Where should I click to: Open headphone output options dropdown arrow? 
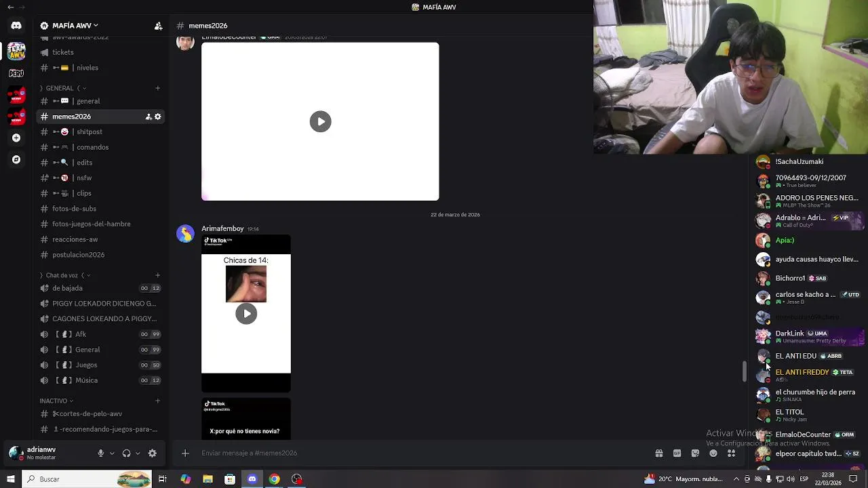pos(138,453)
